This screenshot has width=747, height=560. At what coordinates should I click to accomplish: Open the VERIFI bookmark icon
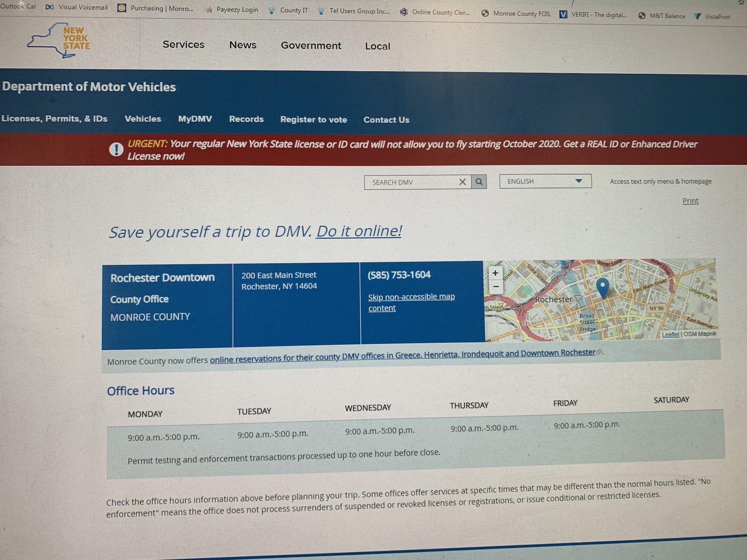pos(563,15)
